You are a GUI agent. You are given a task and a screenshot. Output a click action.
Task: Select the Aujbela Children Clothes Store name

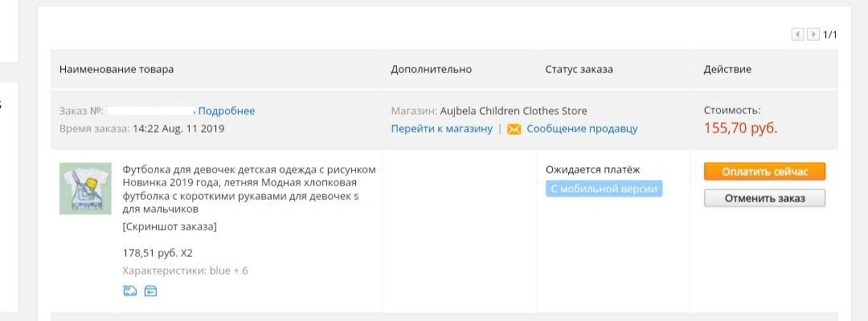pos(514,111)
